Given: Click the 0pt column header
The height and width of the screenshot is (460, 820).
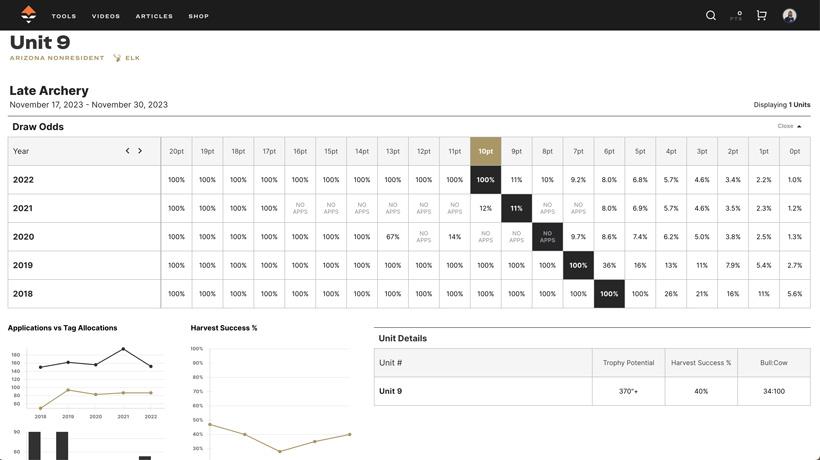Looking at the screenshot, I should pos(794,151).
